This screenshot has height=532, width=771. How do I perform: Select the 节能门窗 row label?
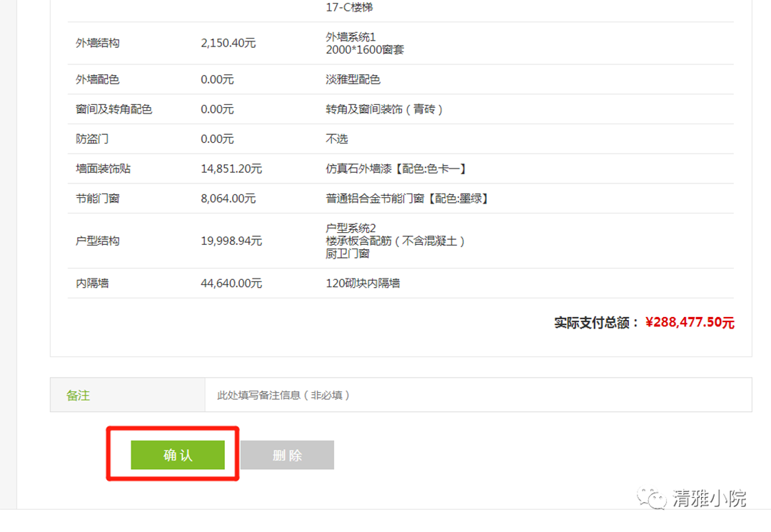point(98,198)
